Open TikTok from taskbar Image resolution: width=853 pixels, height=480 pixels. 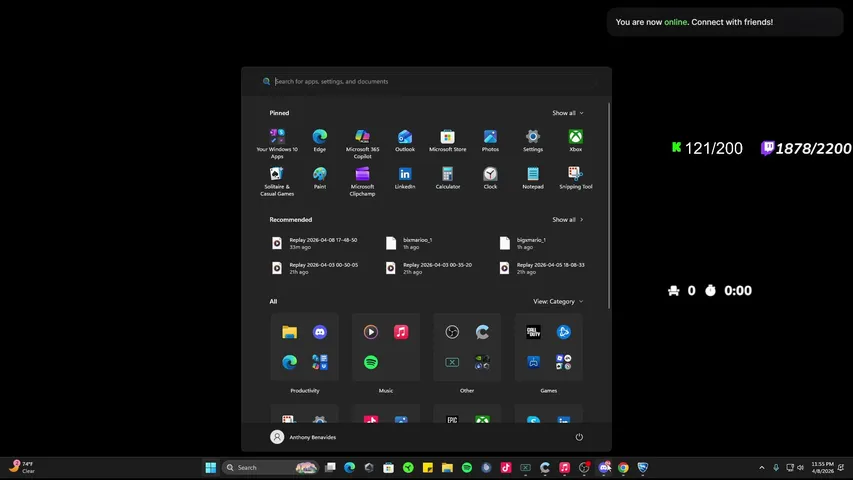click(506, 467)
